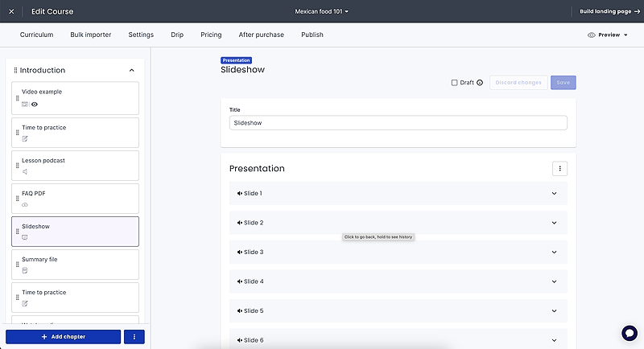
Task: Click the Introduction chapter drag handle
Action: [15, 70]
